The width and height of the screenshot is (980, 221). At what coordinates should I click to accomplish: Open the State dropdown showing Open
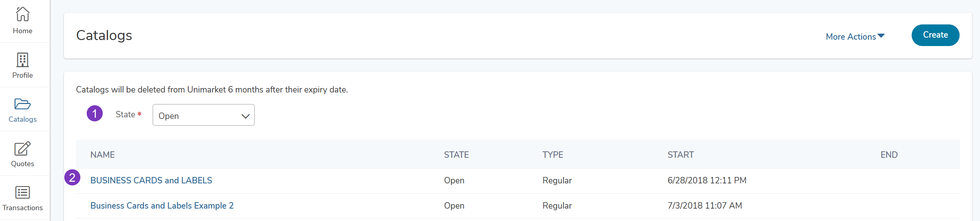click(203, 115)
